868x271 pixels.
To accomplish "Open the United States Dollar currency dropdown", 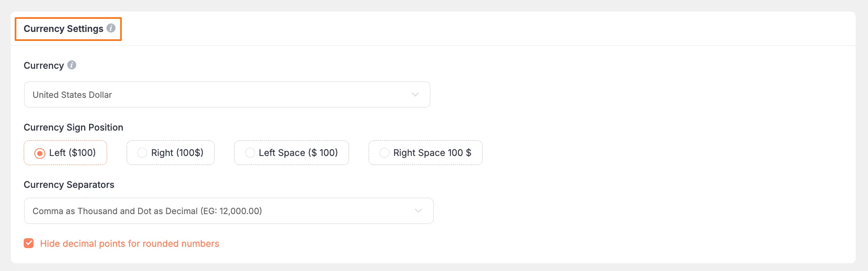I will coord(227,95).
